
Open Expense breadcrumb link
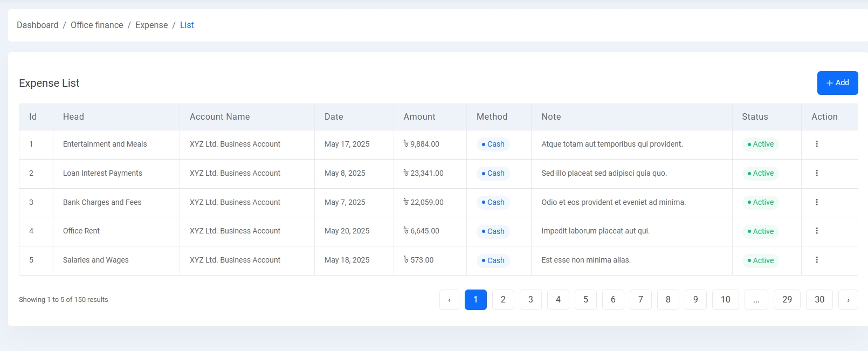tap(151, 25)
